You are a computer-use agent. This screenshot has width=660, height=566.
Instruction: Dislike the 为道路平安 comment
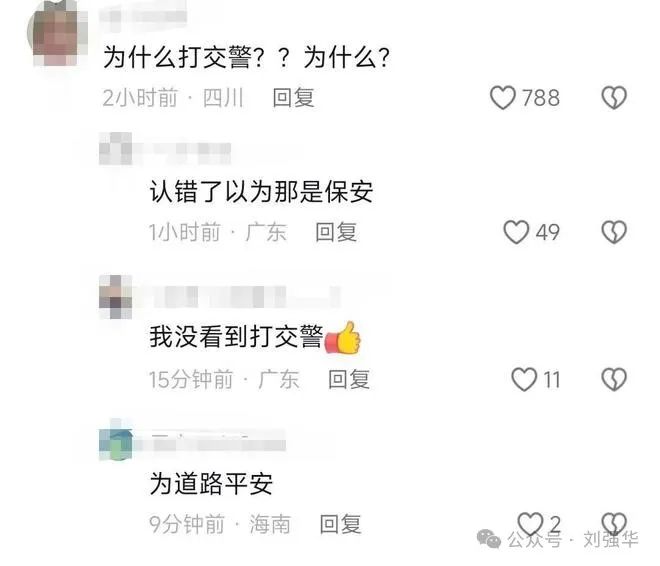click(614, 523)
